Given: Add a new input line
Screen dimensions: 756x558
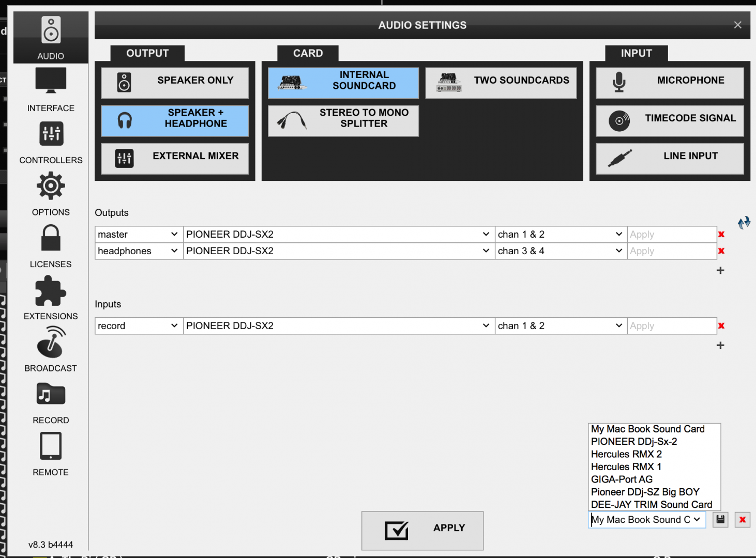Looking at the screenshot, I should click(x=720, y=345).
